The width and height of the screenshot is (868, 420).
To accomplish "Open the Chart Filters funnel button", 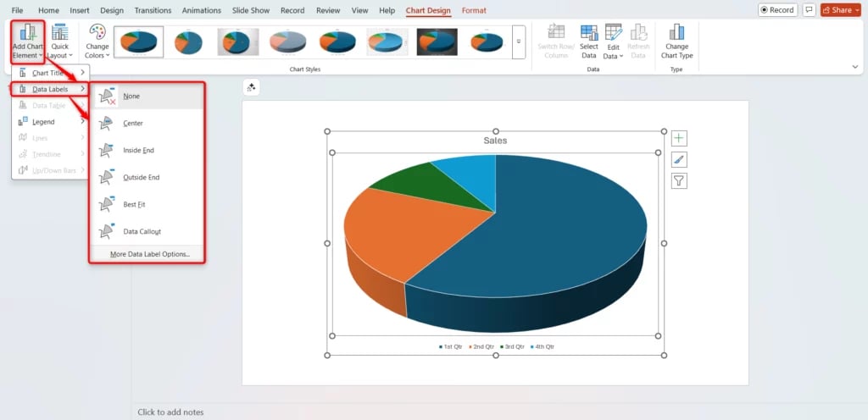I will click(x=679, y=180).
